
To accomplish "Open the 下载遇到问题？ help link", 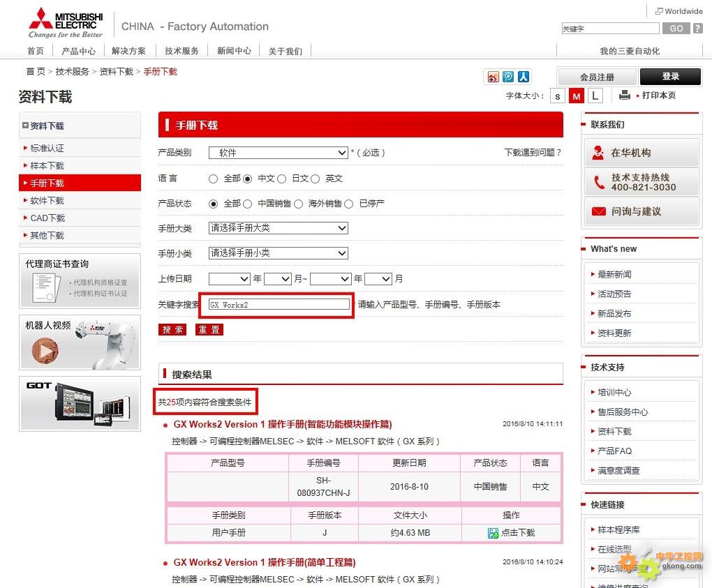I will coord(533,153).
